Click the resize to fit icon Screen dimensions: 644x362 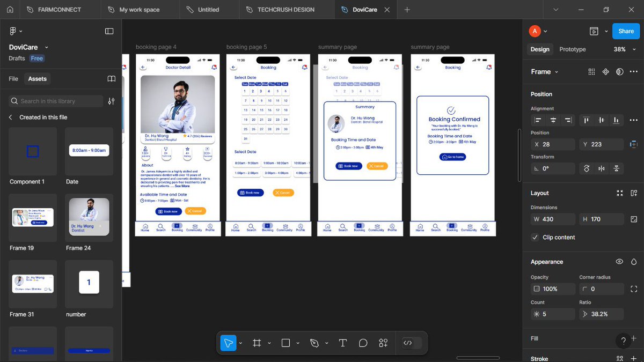[x=620, y=193]
